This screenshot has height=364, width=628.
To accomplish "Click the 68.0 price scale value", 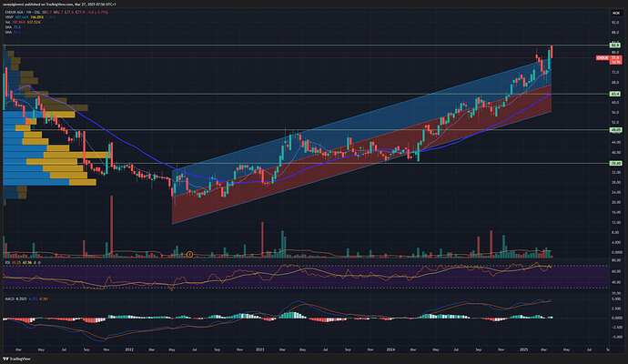I will pyautogui.click(x=615, y=83).
